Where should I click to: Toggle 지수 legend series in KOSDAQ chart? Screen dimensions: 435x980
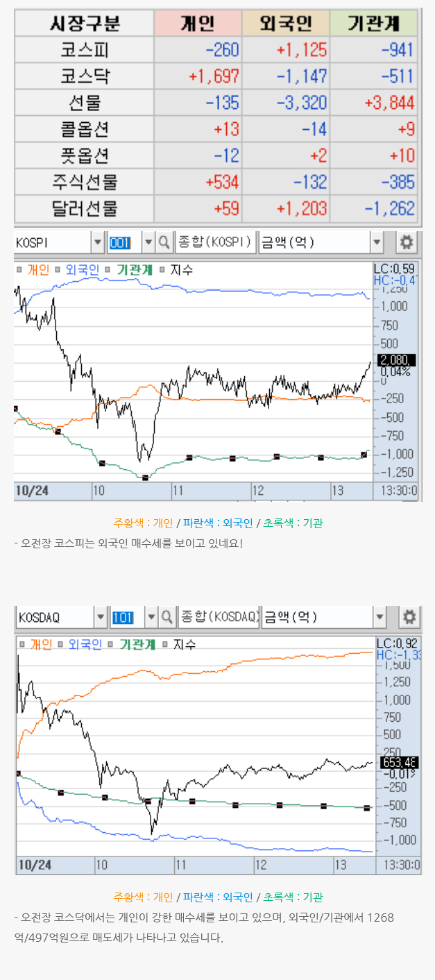pyautogui.click(x=184, y=644)
